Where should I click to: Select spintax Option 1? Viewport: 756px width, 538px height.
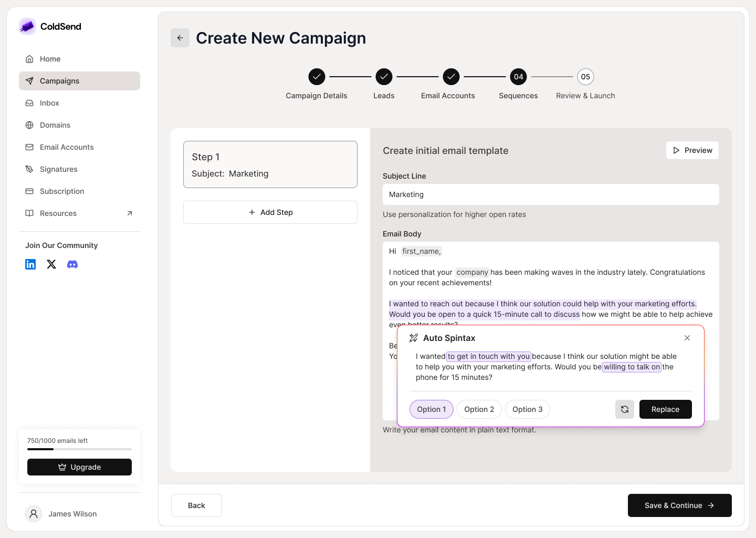(431, 409)
